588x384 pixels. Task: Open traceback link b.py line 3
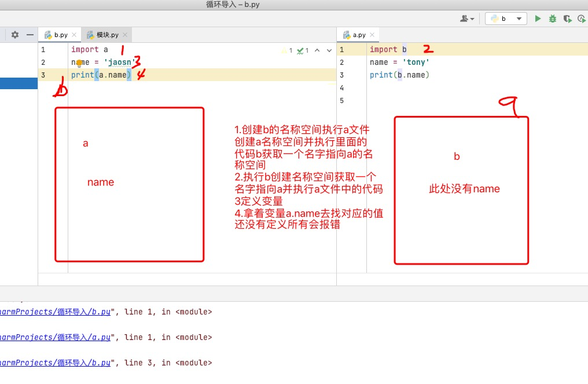coord(55,363)
